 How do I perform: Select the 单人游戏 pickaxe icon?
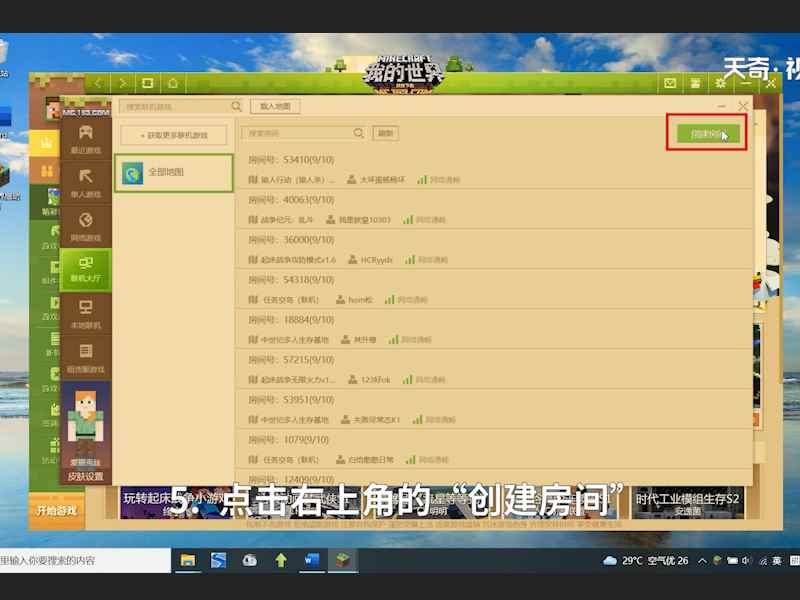pyautogui.click(x=86, y=182)
